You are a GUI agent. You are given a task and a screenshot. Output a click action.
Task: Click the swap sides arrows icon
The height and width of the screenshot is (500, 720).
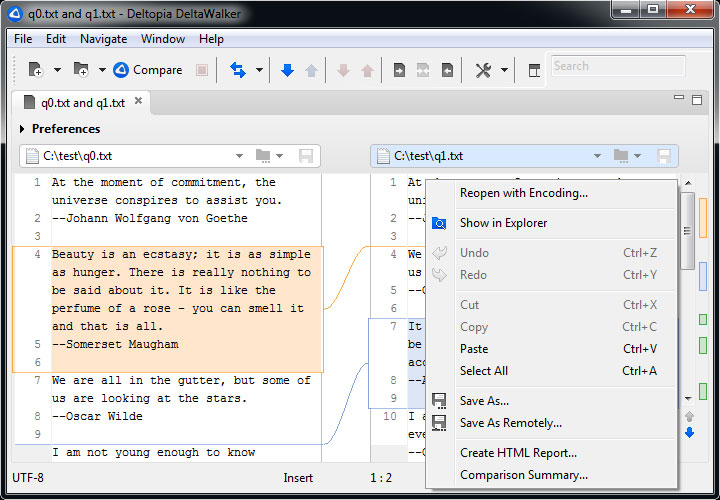pyautogui.click(x=238, y=70)
